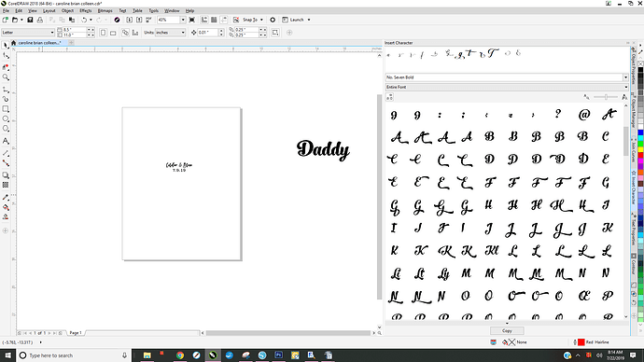Click the Export icon in the toolbar
The height and width of the screenshot is (362, 644).
point(139,20)
